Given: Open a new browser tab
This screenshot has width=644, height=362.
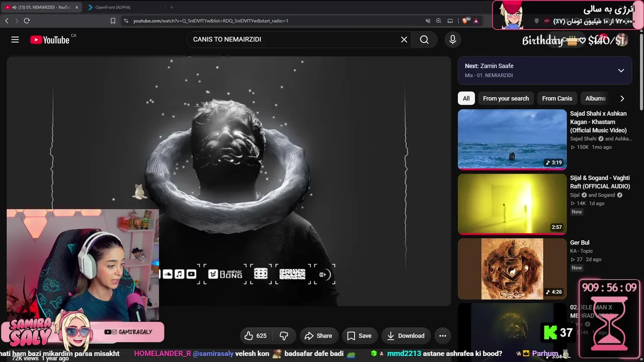Looking at the screenshot, I should click(x=172, y=7).
